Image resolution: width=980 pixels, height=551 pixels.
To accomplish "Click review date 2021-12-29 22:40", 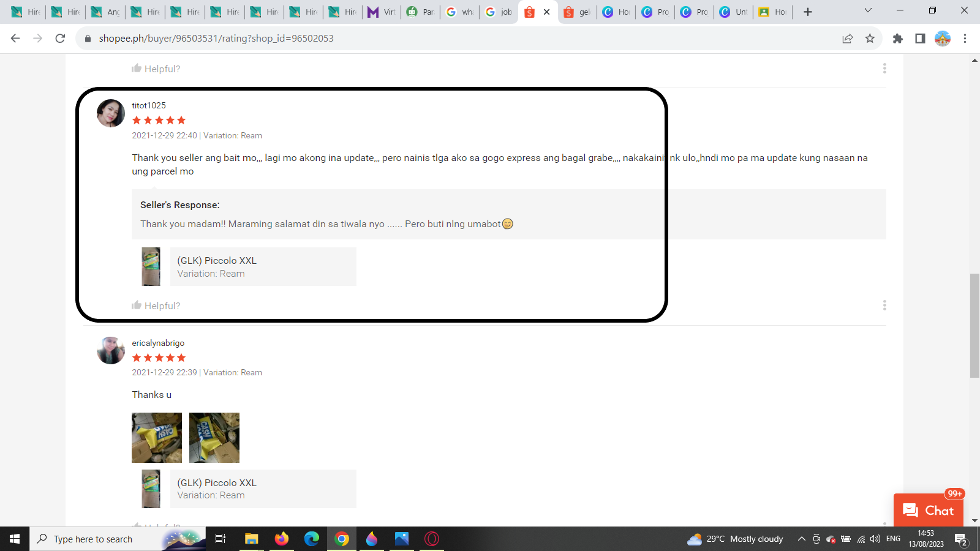I will pos(165,135).
